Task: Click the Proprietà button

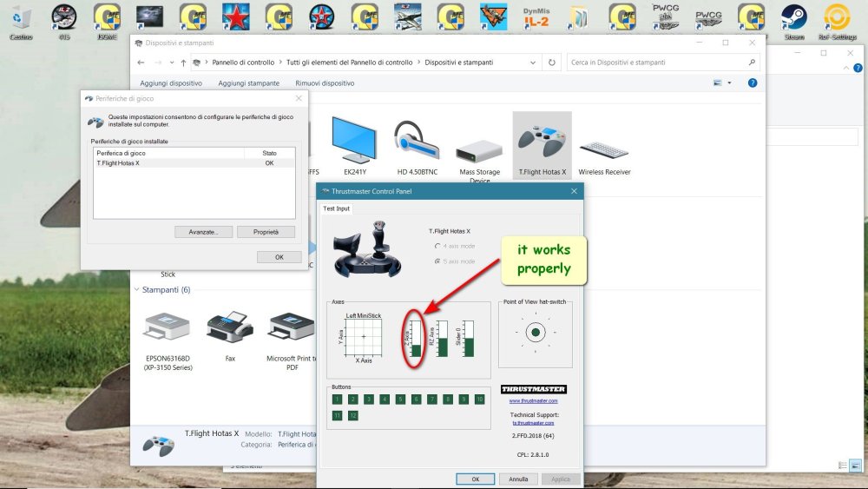Action: coord(266,232)
